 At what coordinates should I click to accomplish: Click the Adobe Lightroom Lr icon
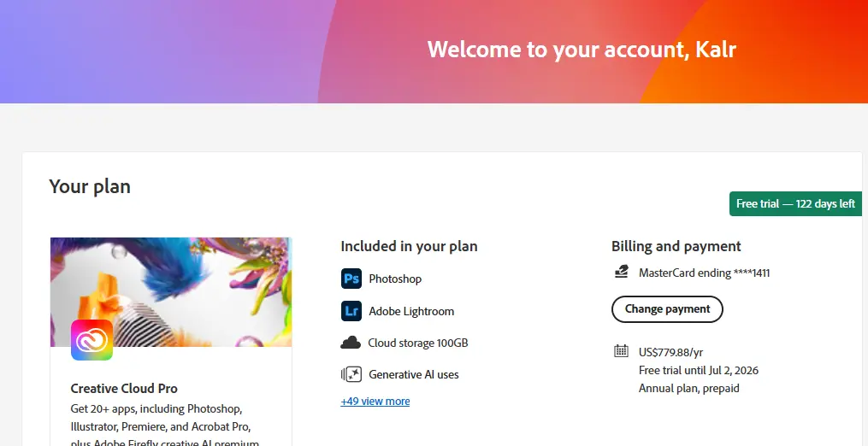tap(351, 311)
